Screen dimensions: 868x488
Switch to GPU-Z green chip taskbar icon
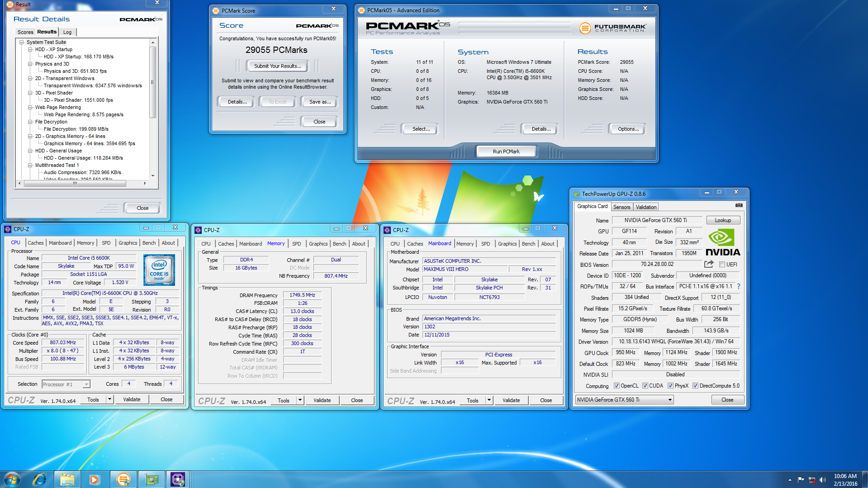(x=151, y=479)
